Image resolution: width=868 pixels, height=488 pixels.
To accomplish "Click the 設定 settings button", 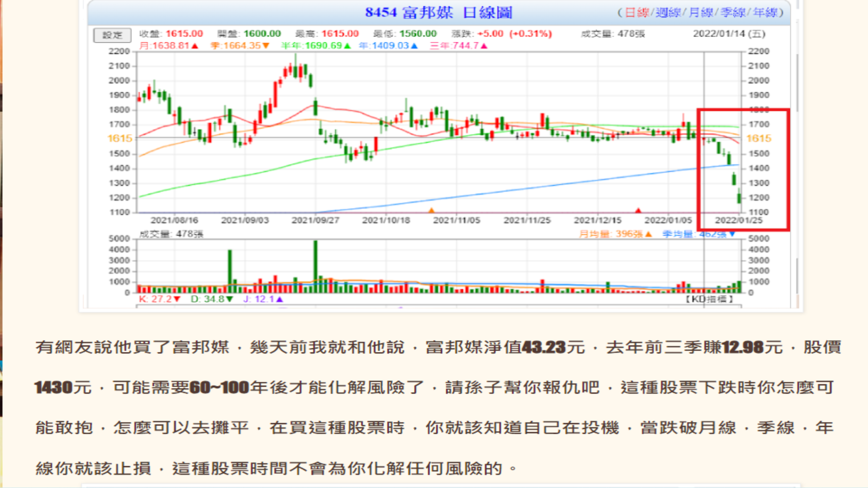I will (x=112, y=35).
